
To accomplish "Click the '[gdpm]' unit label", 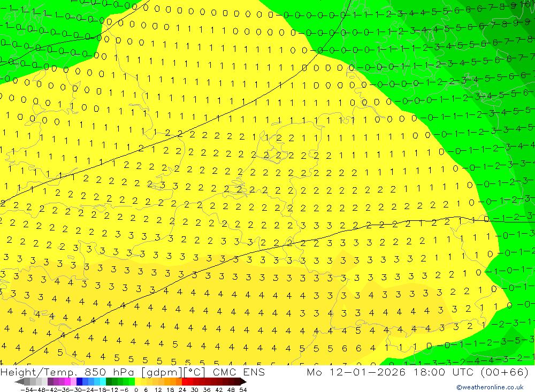I will 163,372.
